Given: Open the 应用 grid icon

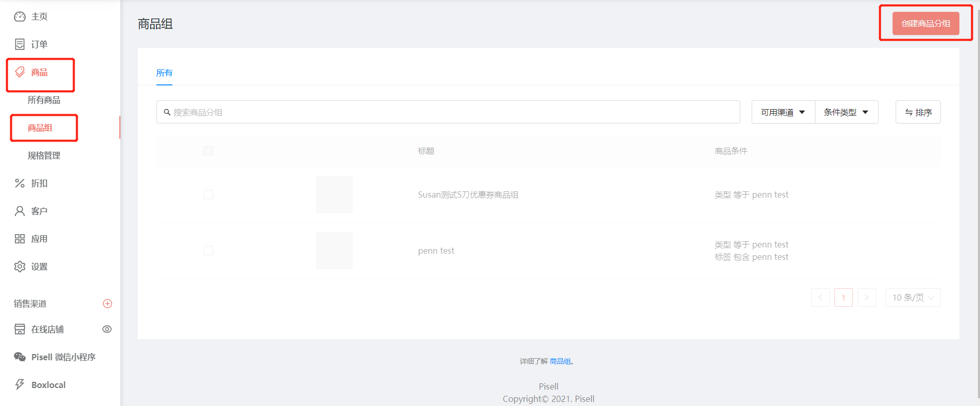Looking at the screenshot, I should 20,239.
